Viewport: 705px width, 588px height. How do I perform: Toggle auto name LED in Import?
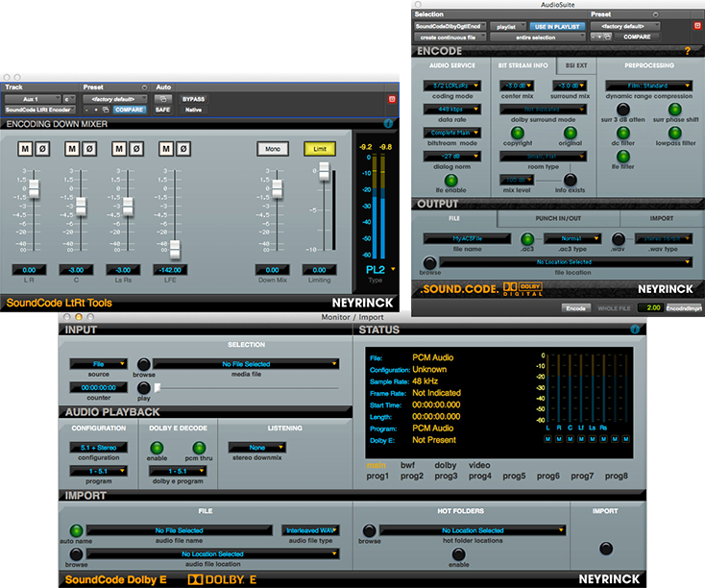tap(77, 530)
